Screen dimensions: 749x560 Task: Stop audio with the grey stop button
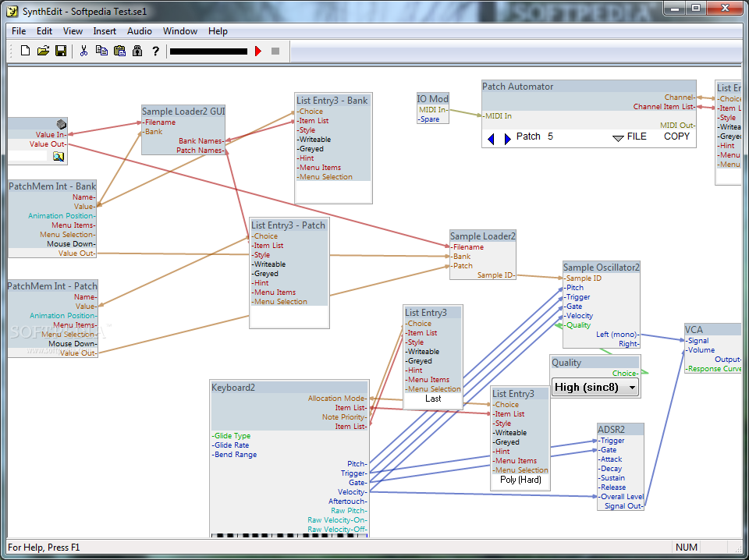(x=275, y=51)
